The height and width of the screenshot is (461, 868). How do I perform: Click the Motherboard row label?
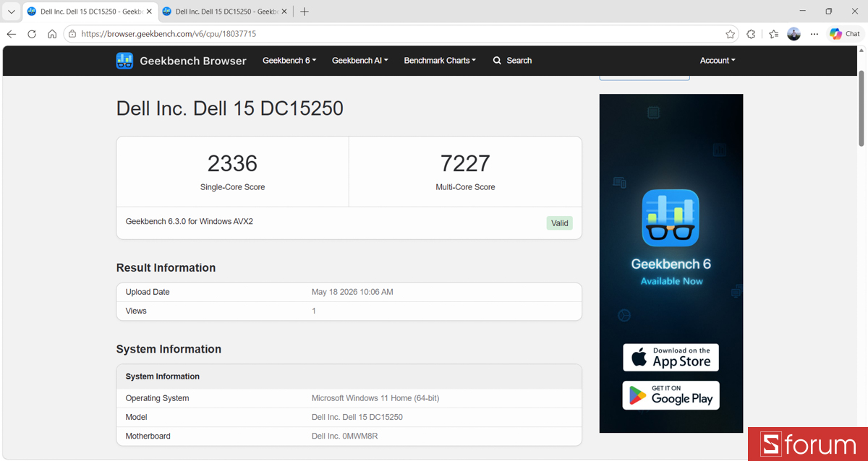tap(148, 436)
